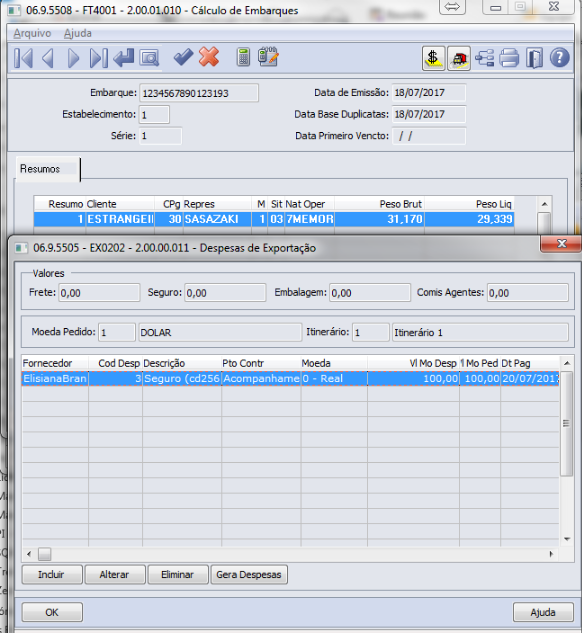
Task: Click the SASAZAKI representative cell
Action: 217,219
